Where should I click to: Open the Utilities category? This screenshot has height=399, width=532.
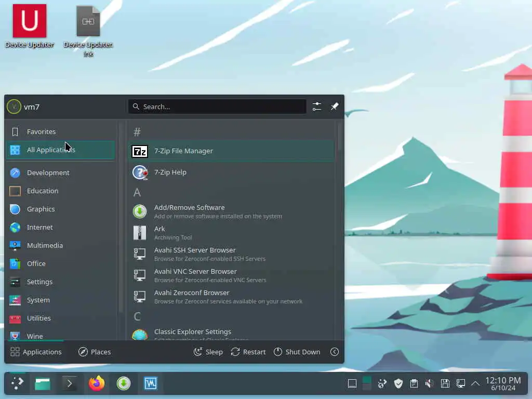point(61,318)
